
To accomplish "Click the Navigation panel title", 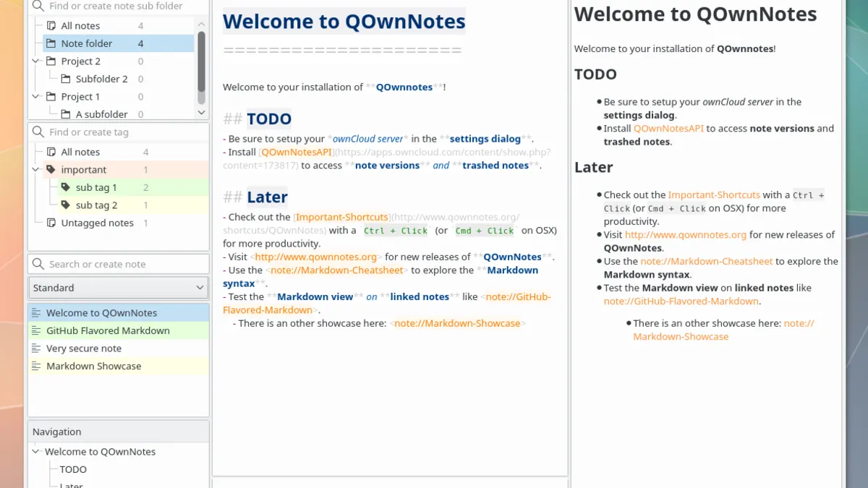I will pos(56,432).
